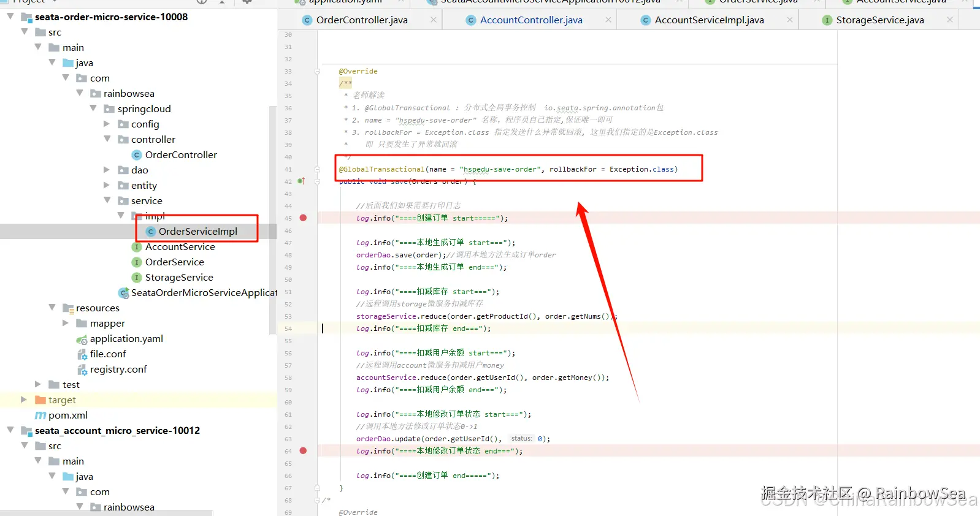Collapse the springcloud package arrow
Screen dimensions: 980x516
(93, 108)
